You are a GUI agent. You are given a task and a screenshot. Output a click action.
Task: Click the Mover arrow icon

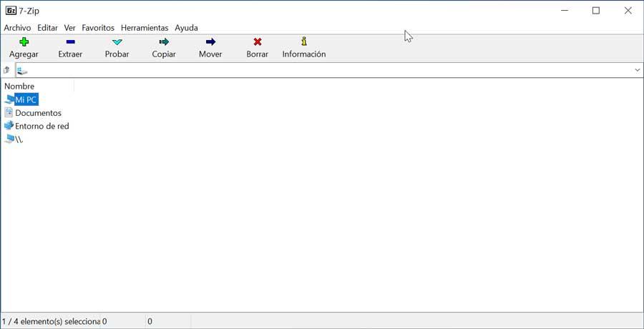(x=210, y=41)
